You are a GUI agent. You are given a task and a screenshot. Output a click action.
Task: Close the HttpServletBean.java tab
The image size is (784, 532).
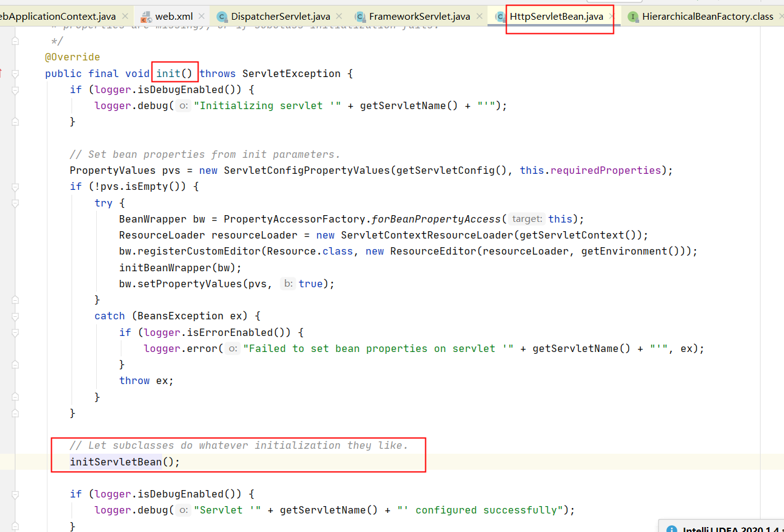pos(611,17)
